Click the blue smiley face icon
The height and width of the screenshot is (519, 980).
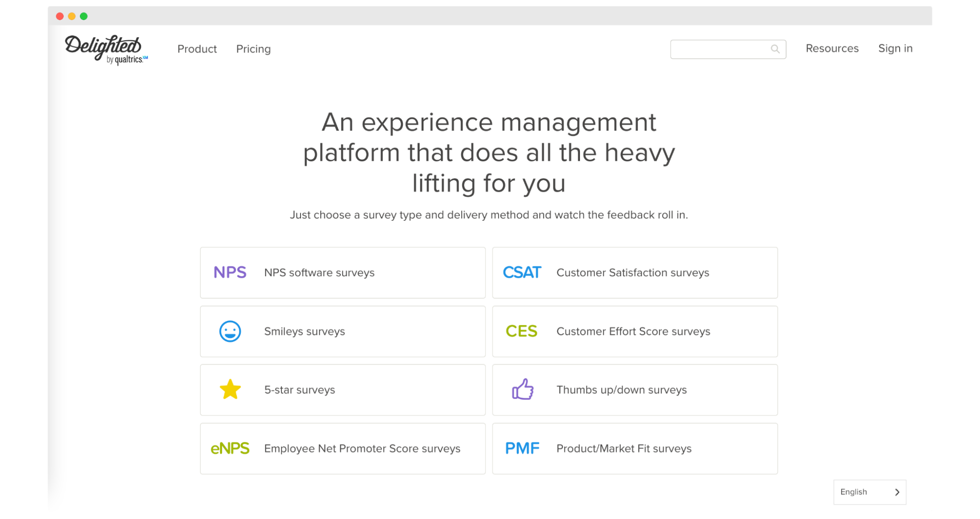230,331
